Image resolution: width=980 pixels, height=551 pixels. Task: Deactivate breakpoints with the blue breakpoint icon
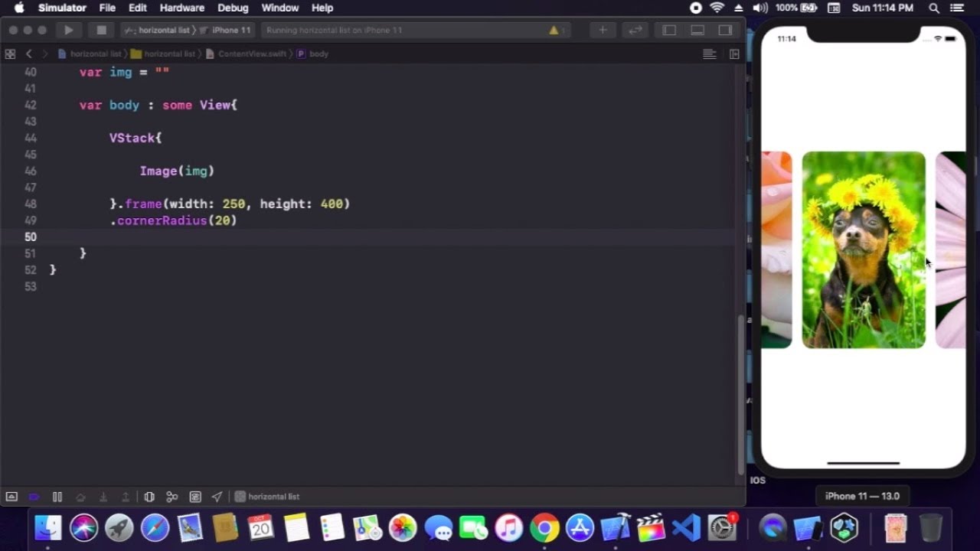pos(34,497)
